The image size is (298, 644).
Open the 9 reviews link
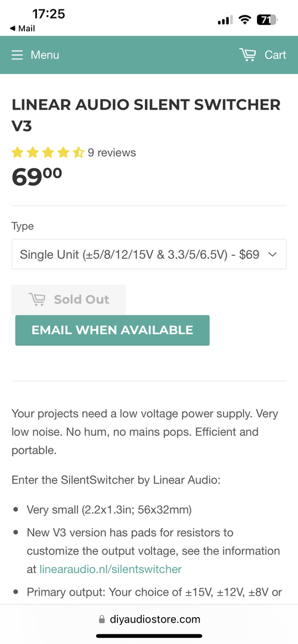coord(111,153)
